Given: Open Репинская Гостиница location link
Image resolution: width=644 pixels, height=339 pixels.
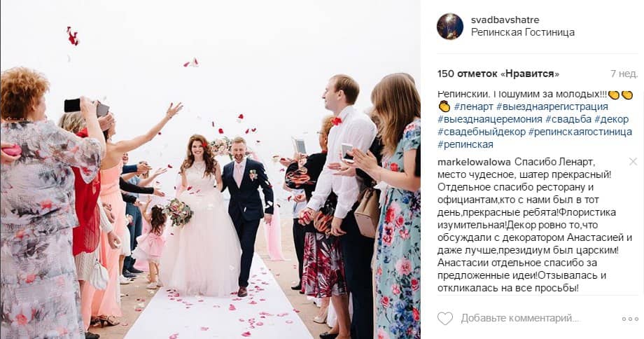Looking at the screenshot, I should 522,32.
